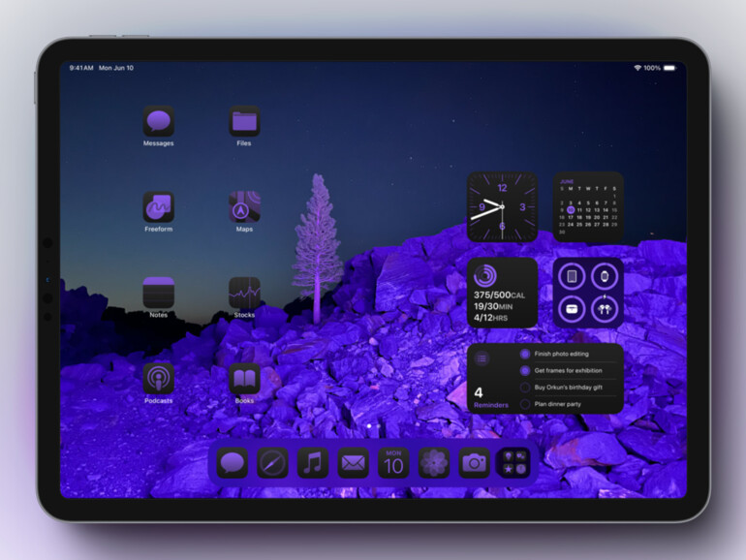Tap iPad battery ring in Batteries widget
The width and height of the screenshot is (746, 560).
click(572, 276)
